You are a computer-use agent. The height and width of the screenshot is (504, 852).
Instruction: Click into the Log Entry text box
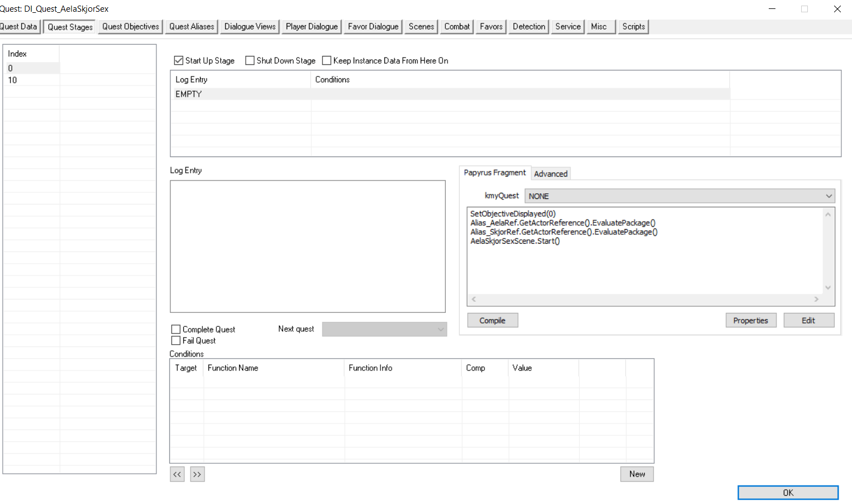(308, 246)
